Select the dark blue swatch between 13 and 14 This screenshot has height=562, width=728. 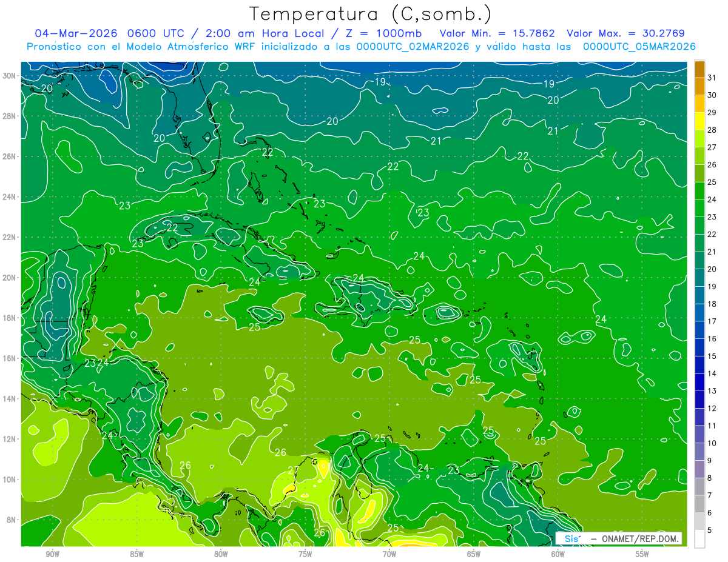point(699,382)
